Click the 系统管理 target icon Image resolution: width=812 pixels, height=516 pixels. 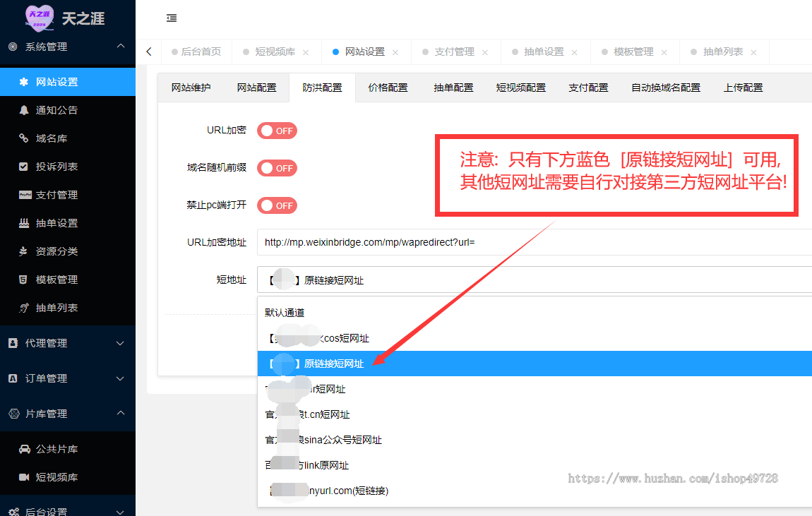pos(13,47)
